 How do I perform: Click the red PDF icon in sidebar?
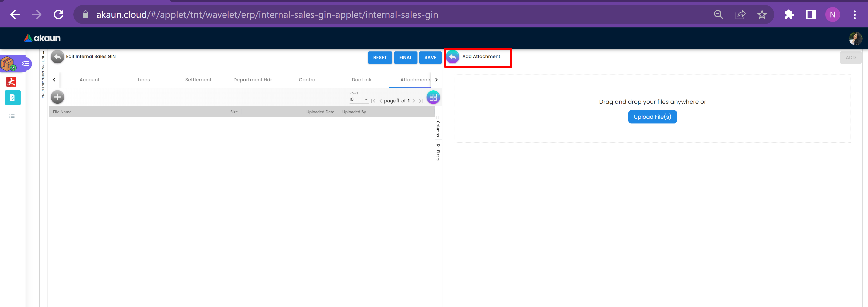point(12,82)
